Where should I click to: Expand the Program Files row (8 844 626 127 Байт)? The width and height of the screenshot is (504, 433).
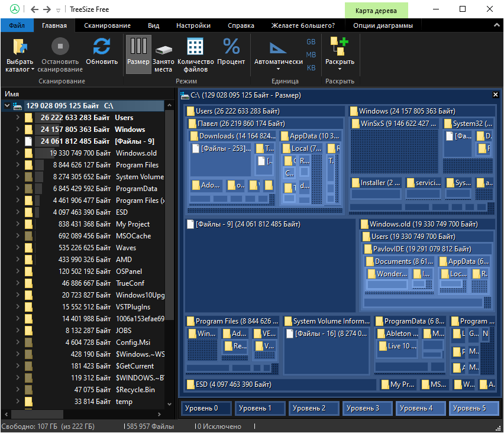(18, 165)
